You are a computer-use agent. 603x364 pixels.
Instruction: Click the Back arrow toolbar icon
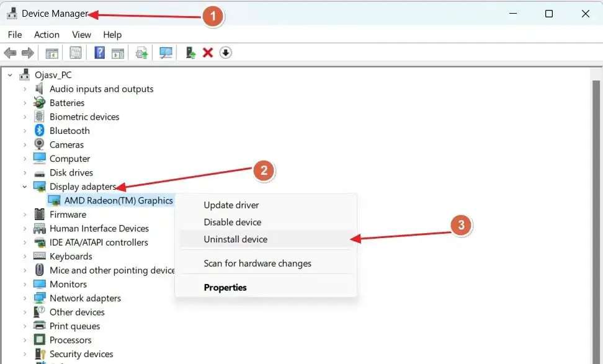tap(10, 53)
